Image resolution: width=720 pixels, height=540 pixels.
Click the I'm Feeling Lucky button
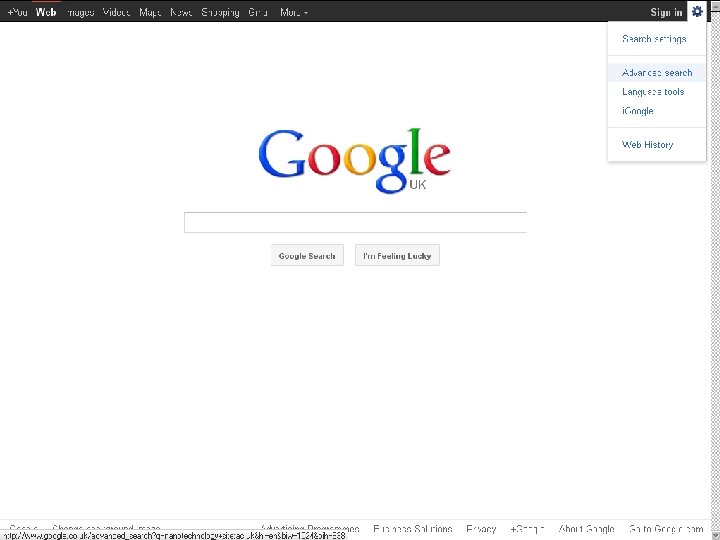tap(397, 255)
